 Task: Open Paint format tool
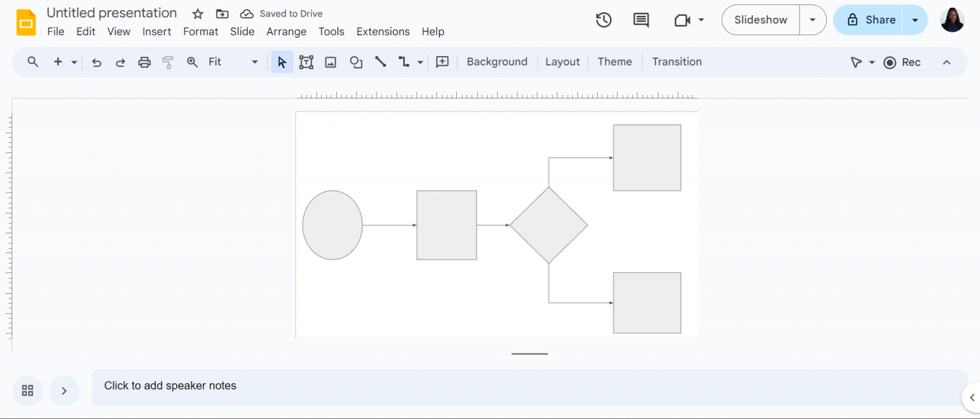click(167, 62)
